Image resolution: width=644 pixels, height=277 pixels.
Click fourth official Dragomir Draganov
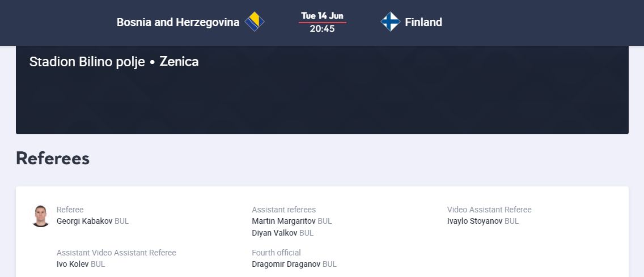286,264
